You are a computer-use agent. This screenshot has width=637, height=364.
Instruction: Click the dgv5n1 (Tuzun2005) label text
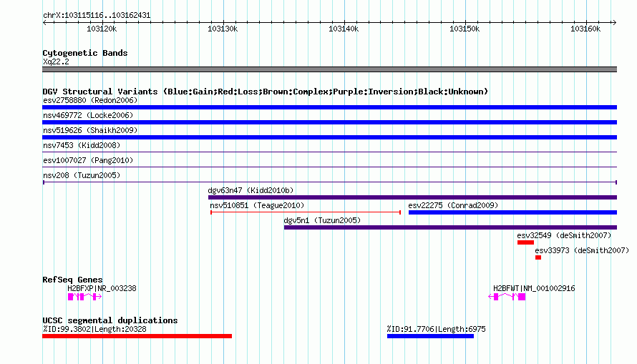322,220
